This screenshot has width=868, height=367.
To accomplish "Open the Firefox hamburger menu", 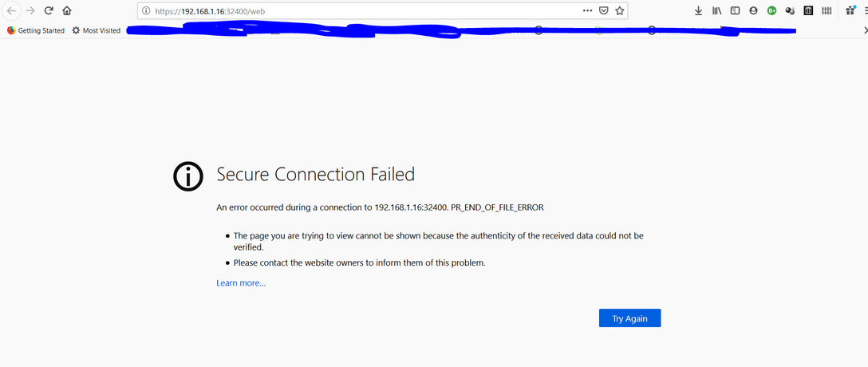I will click(x=865, y=11).
